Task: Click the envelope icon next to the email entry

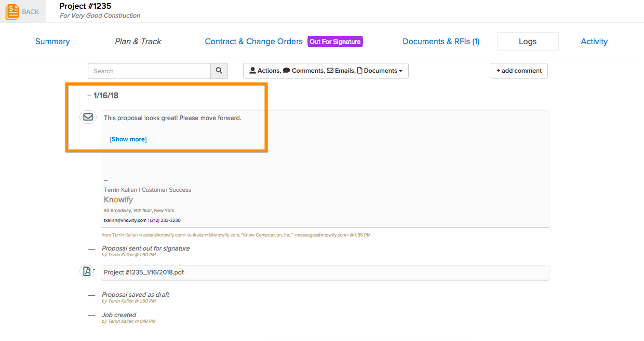Action: tap(88, 116)
